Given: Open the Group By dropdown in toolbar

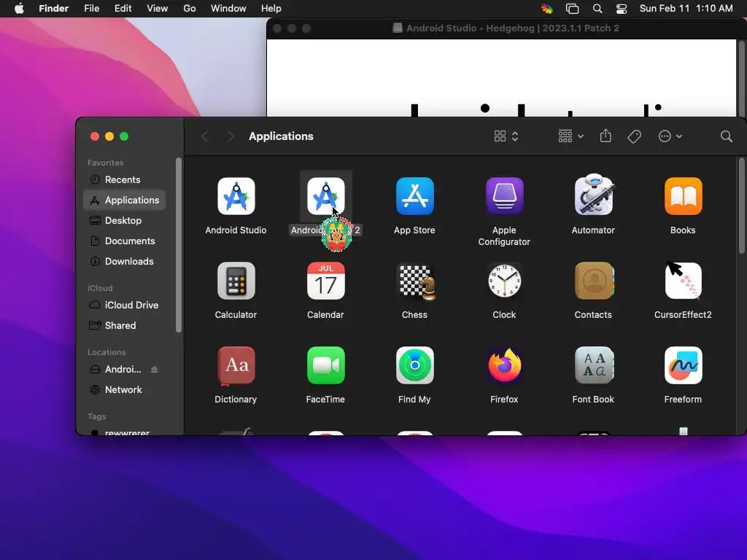Looking at the screenshot, I should click(570, 136).
